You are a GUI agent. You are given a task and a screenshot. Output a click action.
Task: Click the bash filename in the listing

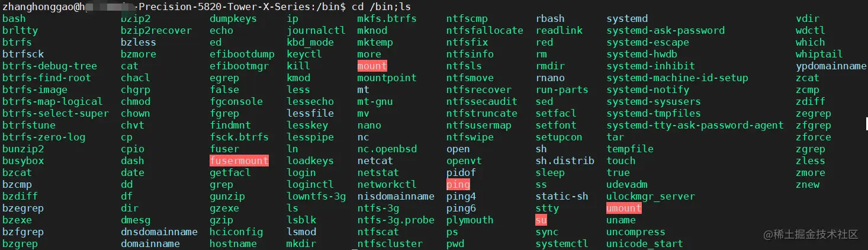click(x=14, y=18)
